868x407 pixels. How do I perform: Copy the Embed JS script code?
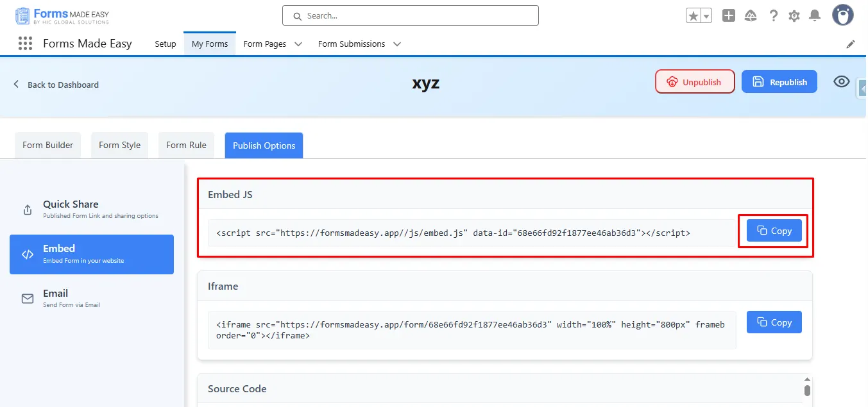point(774,231)
